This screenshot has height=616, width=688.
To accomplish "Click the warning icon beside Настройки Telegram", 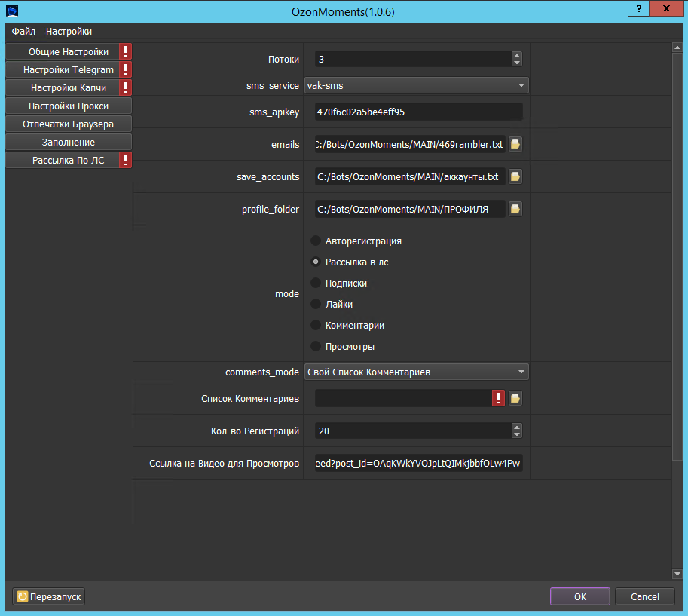I will pyautogui.click(x=126, y=69).
